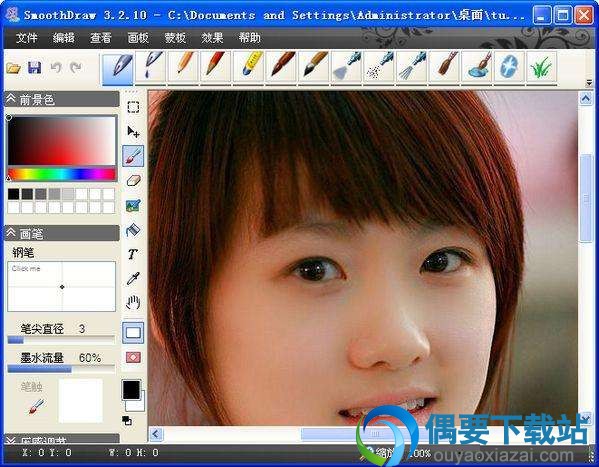Image resolution: width=599 pixels, height=467 pixels.
Task: Select the fountain pen brush preset
Action: point(118,68)
